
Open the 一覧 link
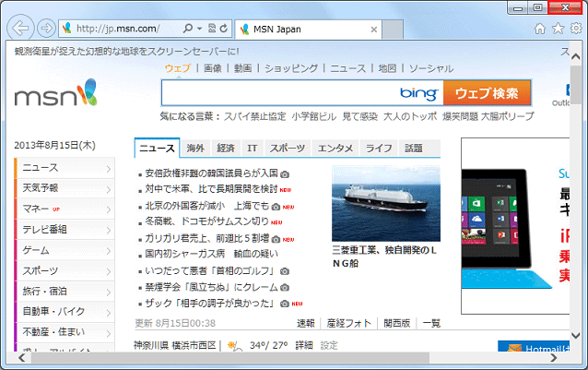(431, 323)
